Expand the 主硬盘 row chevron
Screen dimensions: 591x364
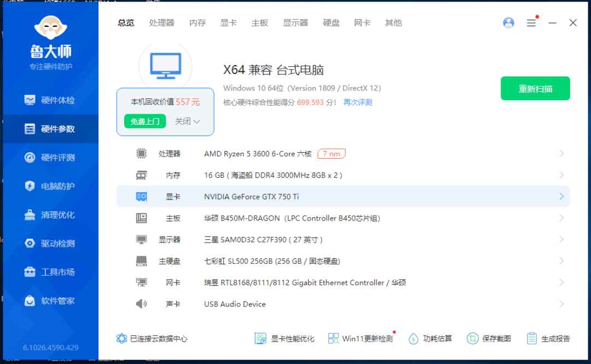561,261
